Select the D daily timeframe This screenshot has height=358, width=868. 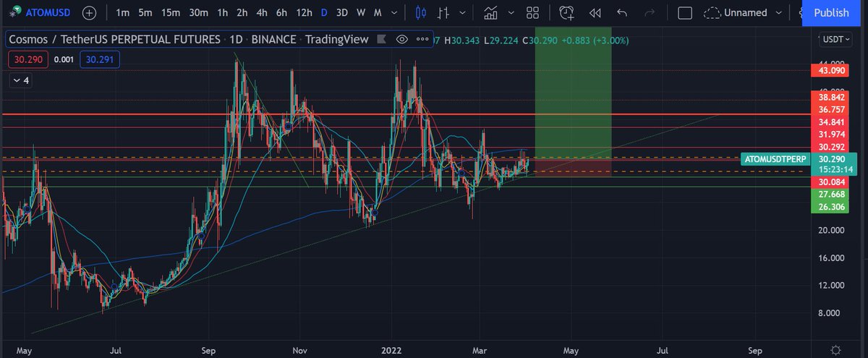tap(324, 13)
